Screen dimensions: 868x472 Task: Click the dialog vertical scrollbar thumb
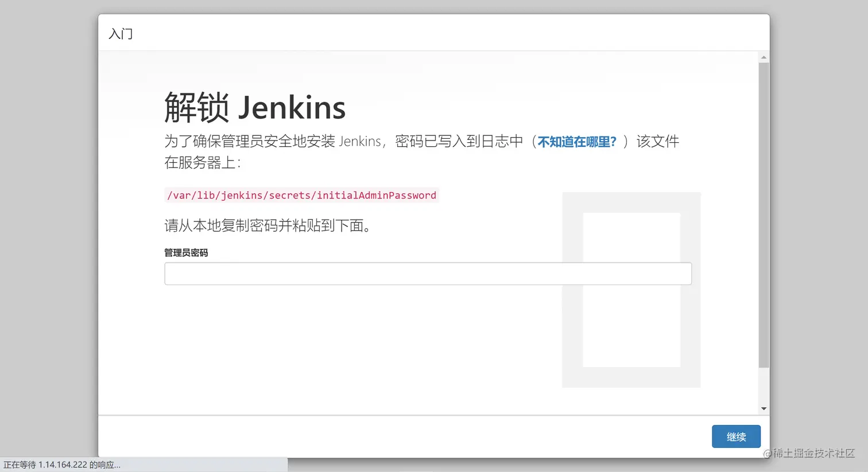point(764,215)
